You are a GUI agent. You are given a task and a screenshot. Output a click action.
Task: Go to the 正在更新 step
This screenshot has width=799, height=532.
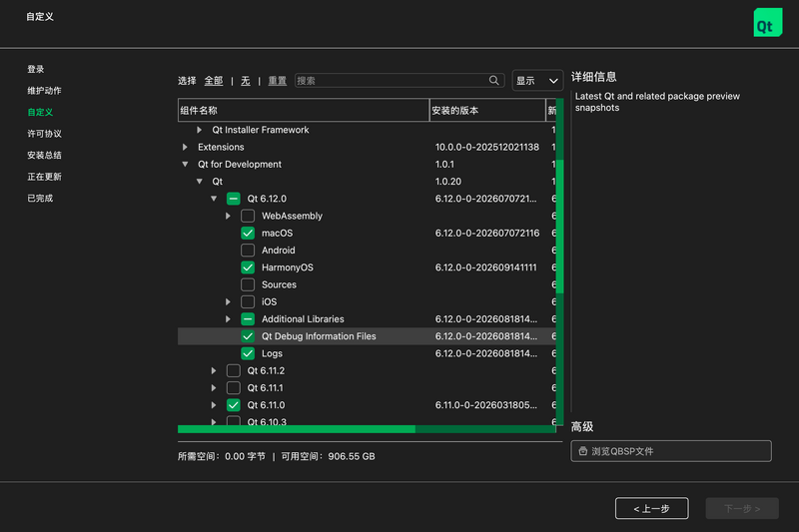[44, 177]
